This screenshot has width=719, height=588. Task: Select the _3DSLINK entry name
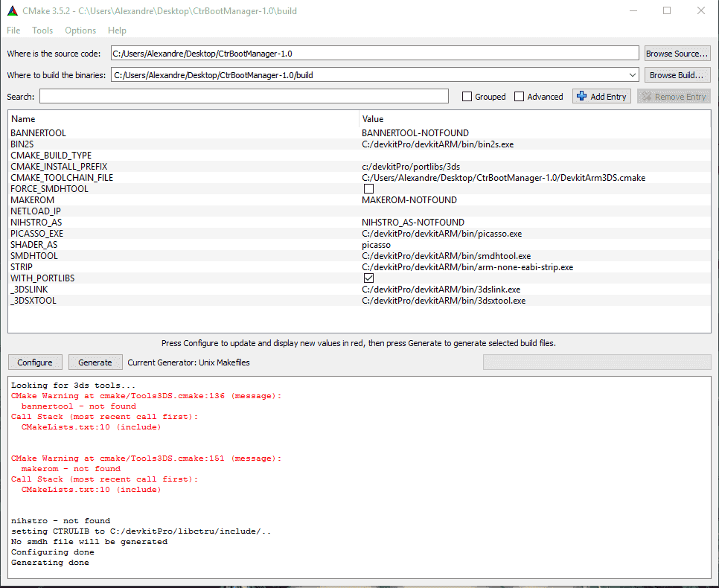pyautogui.click(x=29, y=290)
